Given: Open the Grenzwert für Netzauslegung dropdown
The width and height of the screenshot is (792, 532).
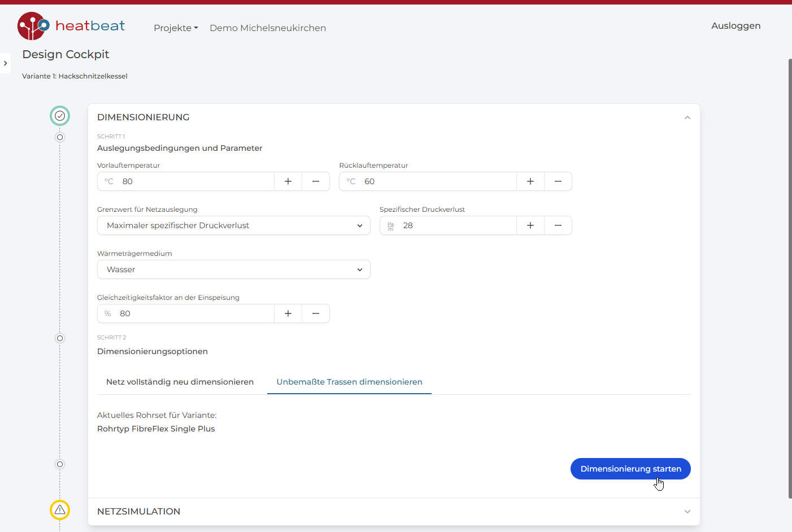Looking at the screenshot, I should pyautogui.click(x=233, y=225).
